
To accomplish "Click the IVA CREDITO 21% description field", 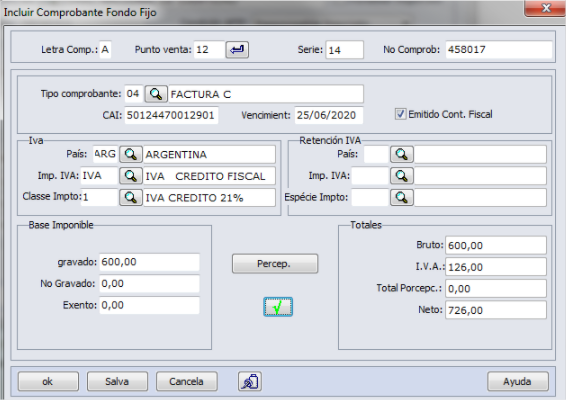I will 209,197.
